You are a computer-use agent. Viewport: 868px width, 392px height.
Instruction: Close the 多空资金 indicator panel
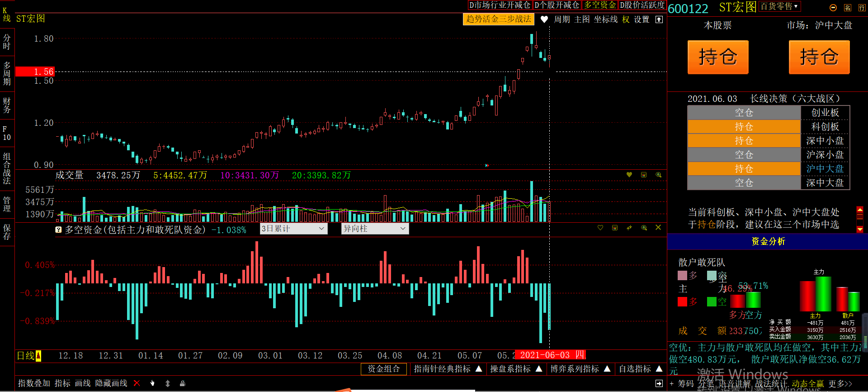[658, 228]
